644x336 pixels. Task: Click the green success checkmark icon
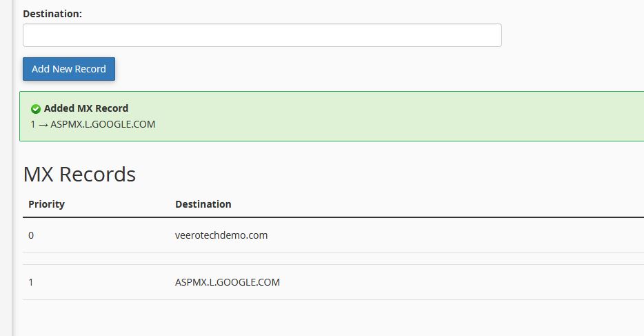coord(36,109)
